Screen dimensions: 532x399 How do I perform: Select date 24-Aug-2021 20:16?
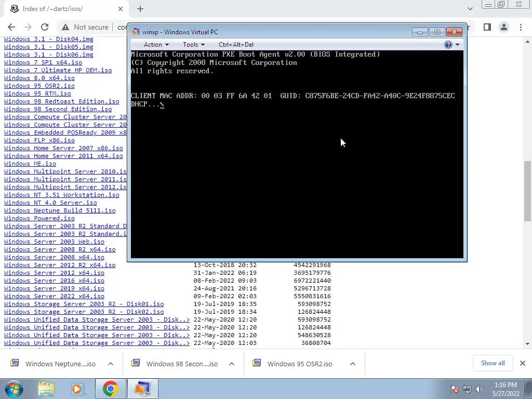pos(225,289)
